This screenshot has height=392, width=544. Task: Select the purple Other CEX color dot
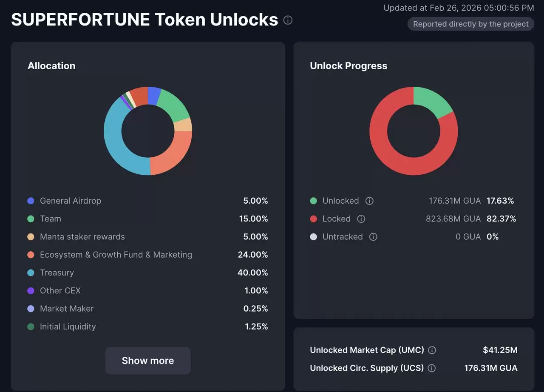[30, 291]
